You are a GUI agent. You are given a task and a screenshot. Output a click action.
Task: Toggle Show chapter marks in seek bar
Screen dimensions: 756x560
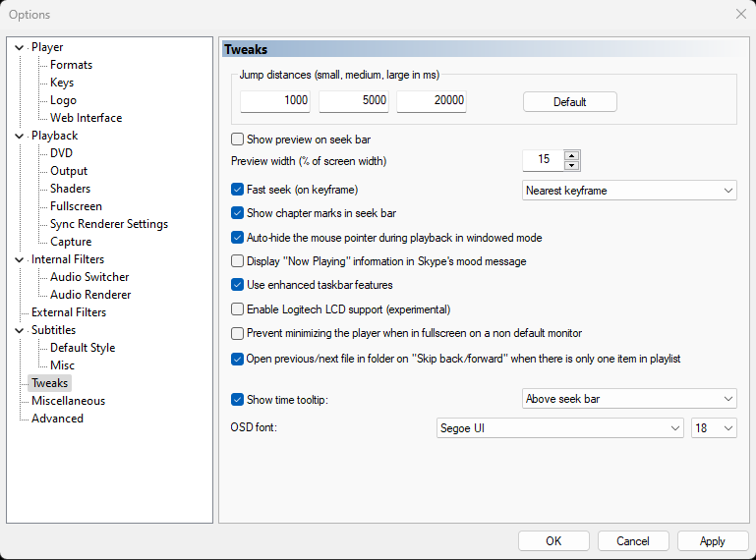(237, 213)
